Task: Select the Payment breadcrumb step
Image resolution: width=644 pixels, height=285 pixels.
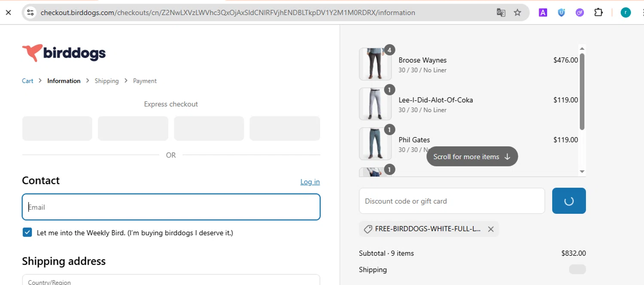Action: (145, 81)
